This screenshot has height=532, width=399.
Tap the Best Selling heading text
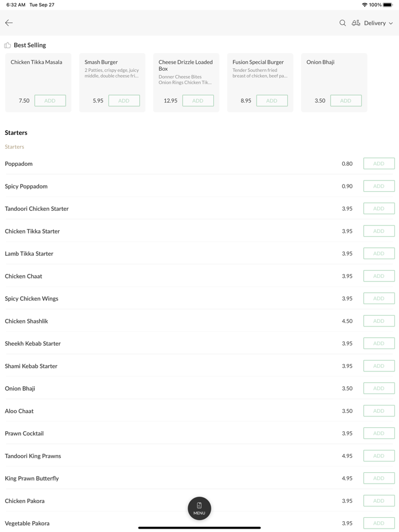point(30,45)
